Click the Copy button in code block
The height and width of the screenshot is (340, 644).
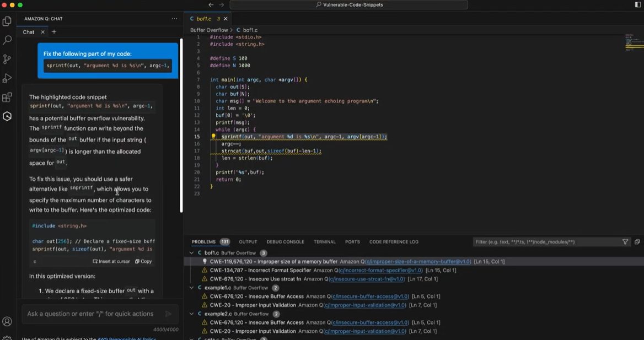(143, 261)
